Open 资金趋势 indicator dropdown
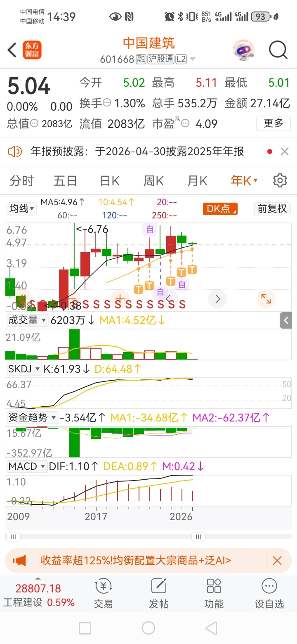Viewport: 297px width, 644px height. [33, 417]
